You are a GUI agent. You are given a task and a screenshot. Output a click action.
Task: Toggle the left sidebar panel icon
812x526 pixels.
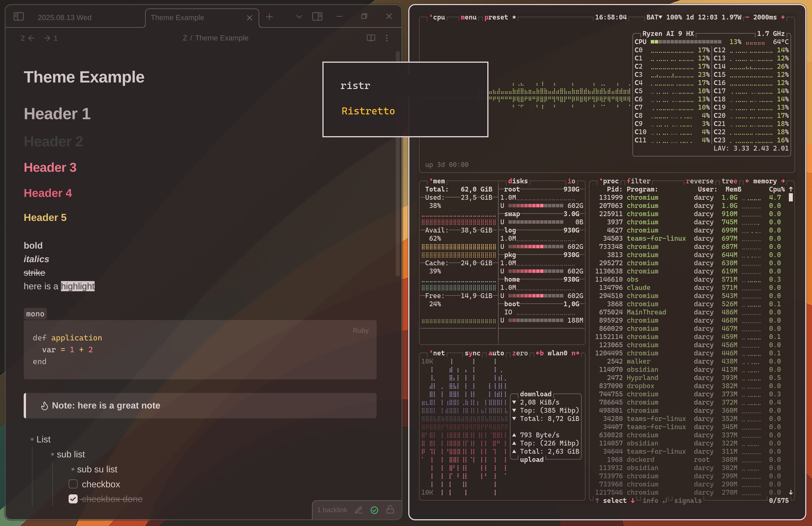pos(18,16)
